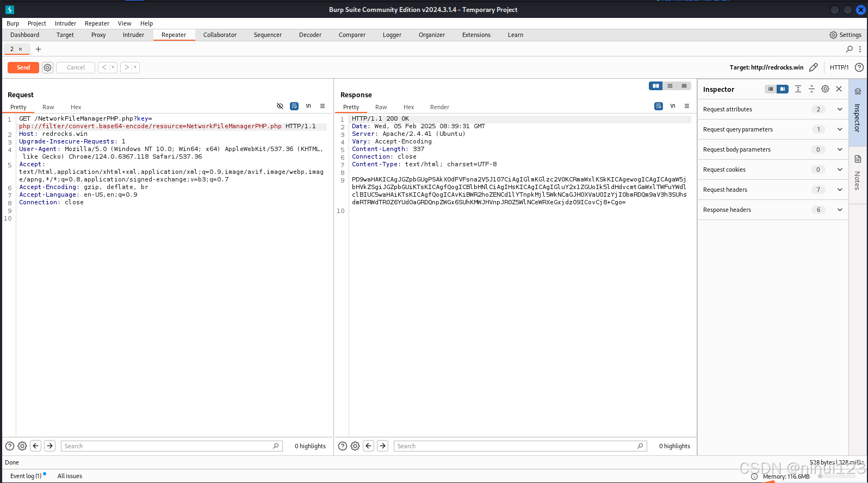Switch request view to Raw
Viewport: 868px width, 483px height.
coord(48,107)
